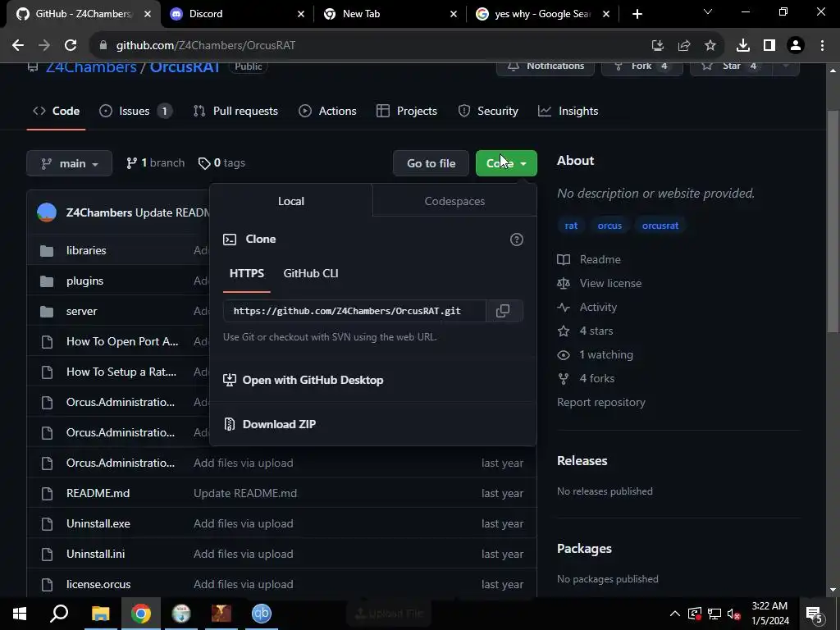Go back with the browser back arrow
Screen dimensions: 840x630
pyautogui.click(x=18, y=46)
